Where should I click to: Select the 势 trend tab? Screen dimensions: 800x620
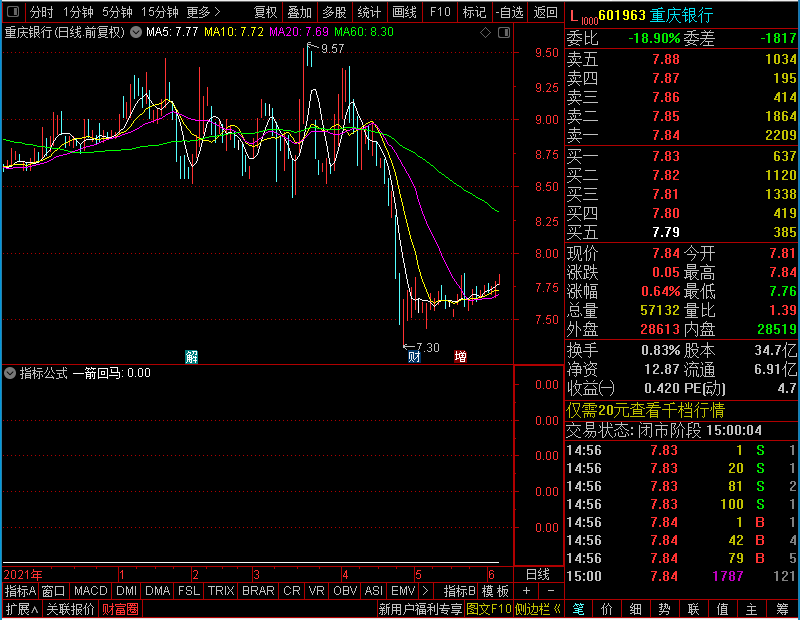coord(664,609)
